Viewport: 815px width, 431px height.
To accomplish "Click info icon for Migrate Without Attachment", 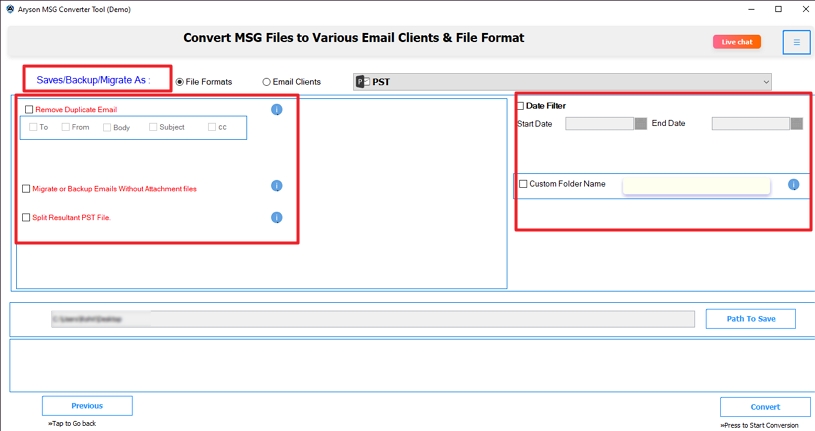I will pyautogui.click(x=277, y=186).
